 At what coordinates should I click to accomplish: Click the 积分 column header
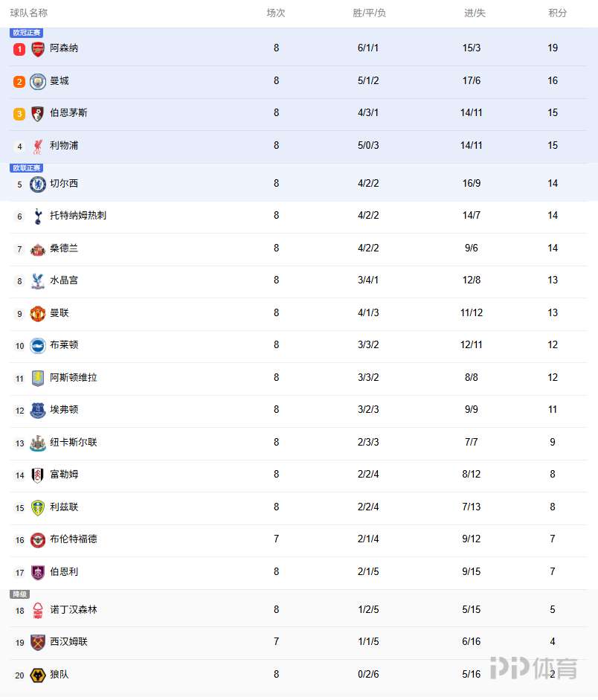point(557,13)
